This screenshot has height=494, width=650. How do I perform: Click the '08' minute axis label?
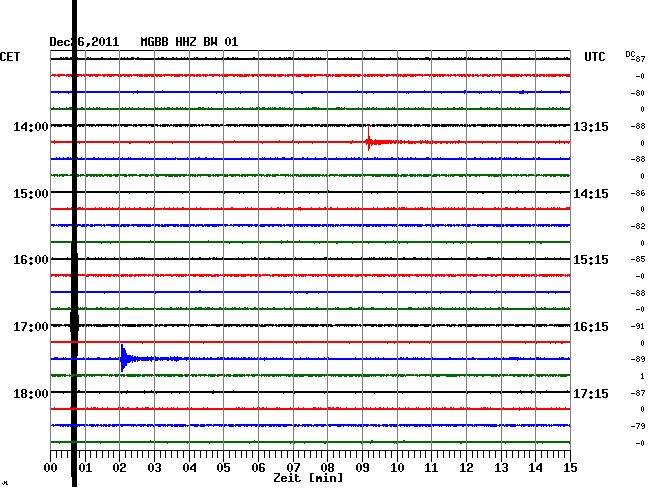click(x=327, y=468)
